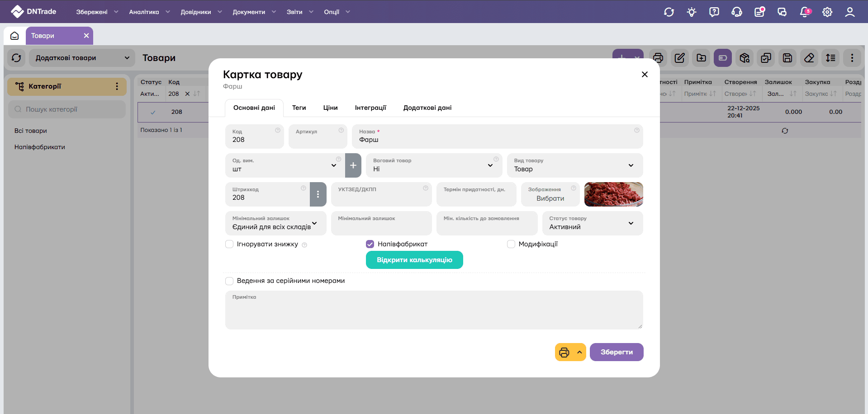The image size is (868, 414).
Task: Open the Інтеграції tab
Action: (370, 108)
